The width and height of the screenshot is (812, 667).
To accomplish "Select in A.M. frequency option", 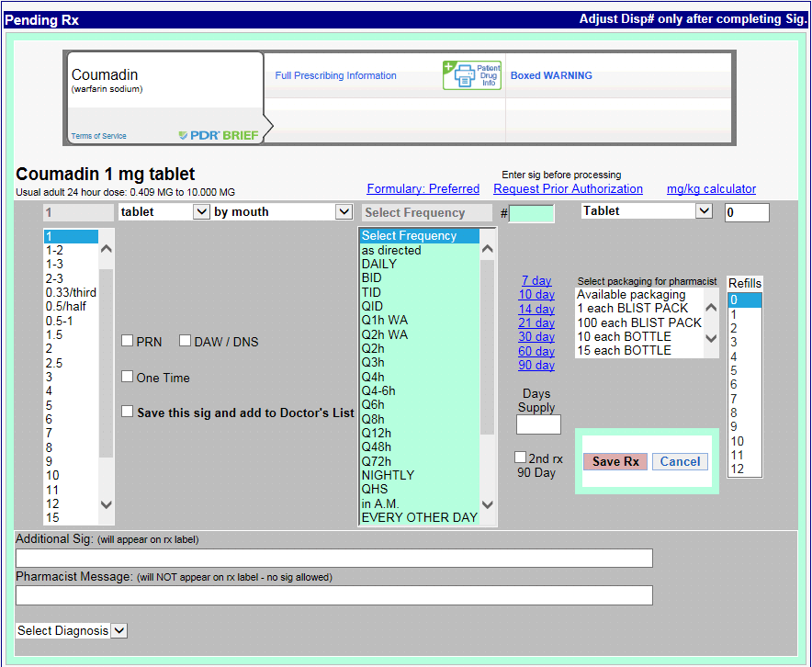I will (x=420, y=503).
